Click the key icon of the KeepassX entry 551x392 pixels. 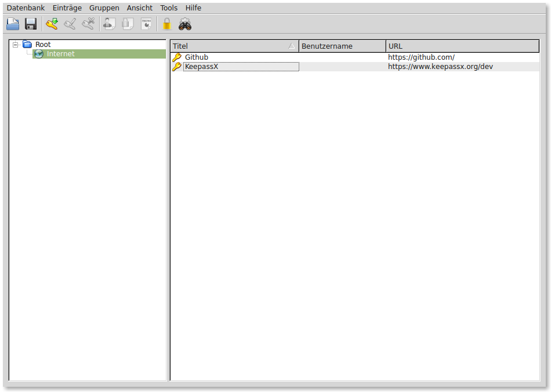pos(177,66)
